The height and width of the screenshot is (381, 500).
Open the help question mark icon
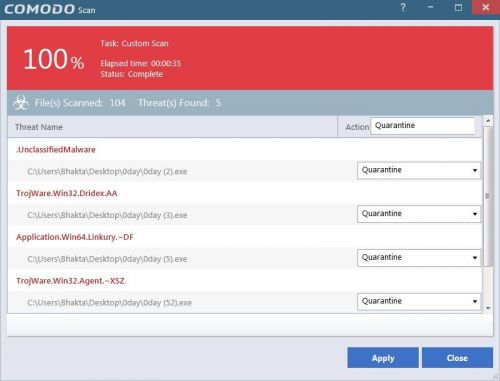(x=403, y=7)
